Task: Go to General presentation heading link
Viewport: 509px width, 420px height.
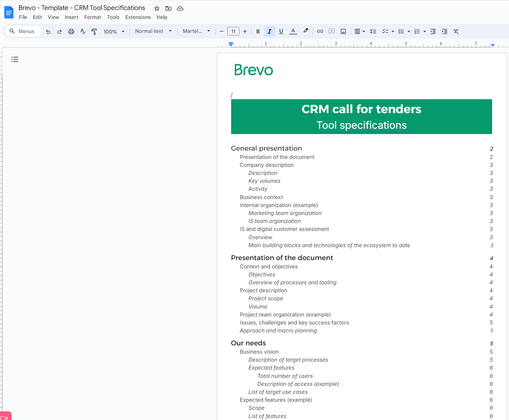Action: pyautogui.click(x=266, y=148)
